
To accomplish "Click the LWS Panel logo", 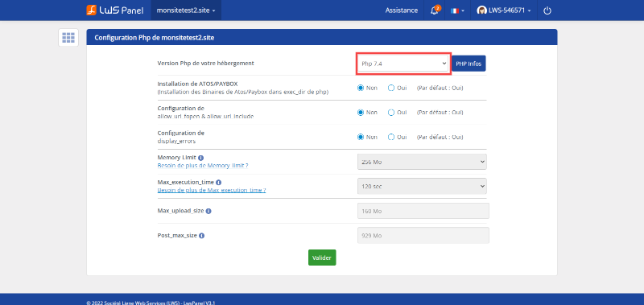I will point(114,10).
